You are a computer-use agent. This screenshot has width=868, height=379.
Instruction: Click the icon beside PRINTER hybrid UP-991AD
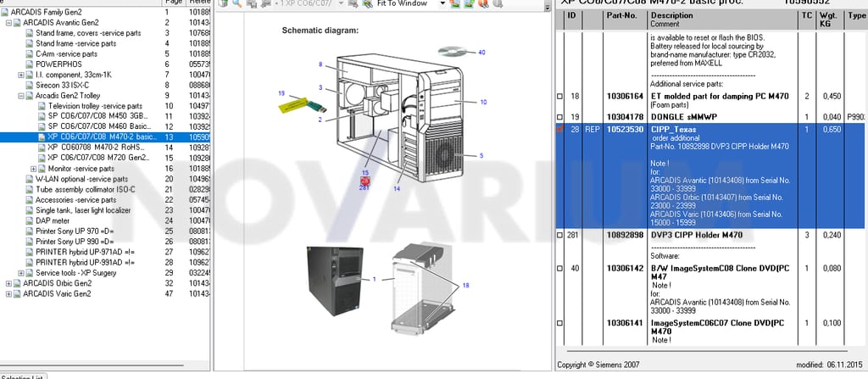click(x=31, y=262)
